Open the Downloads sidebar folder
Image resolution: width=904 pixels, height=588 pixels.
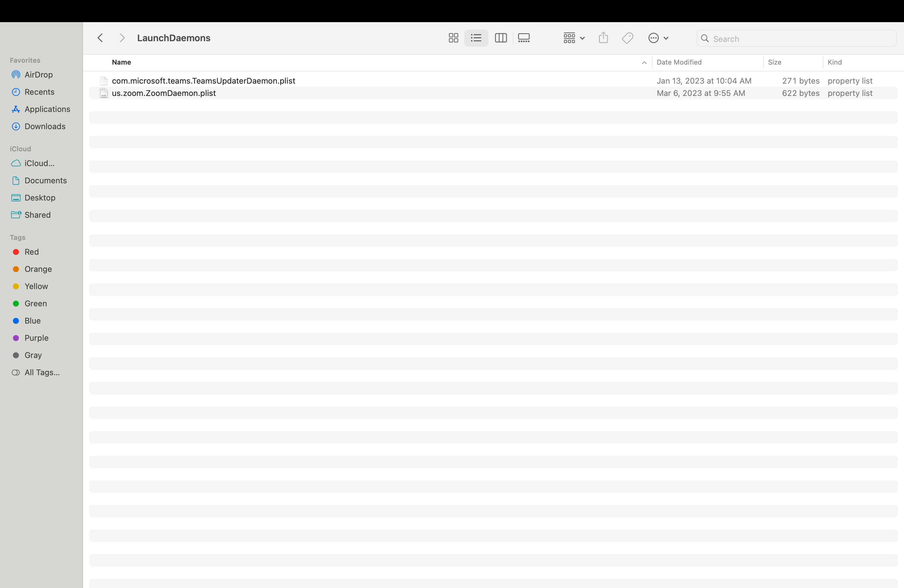tap(45, 126)
